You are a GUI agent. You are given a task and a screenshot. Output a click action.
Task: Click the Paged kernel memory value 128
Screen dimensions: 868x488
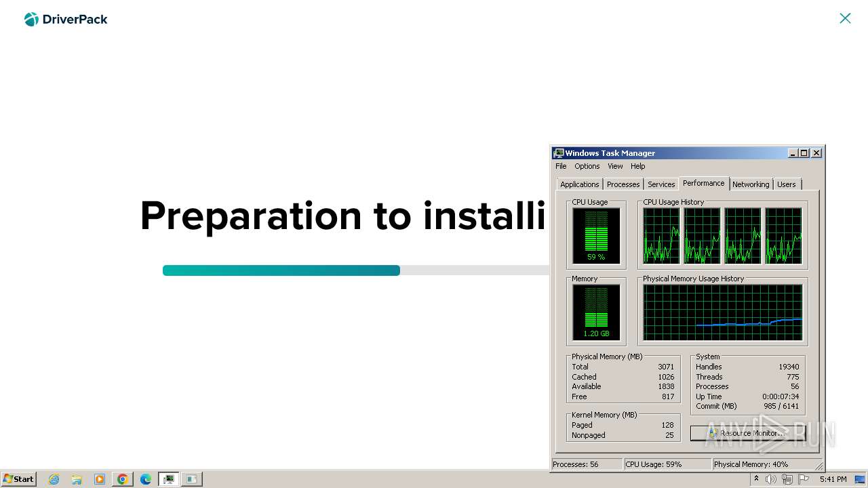pyautogui.click(x=668, y=425)
